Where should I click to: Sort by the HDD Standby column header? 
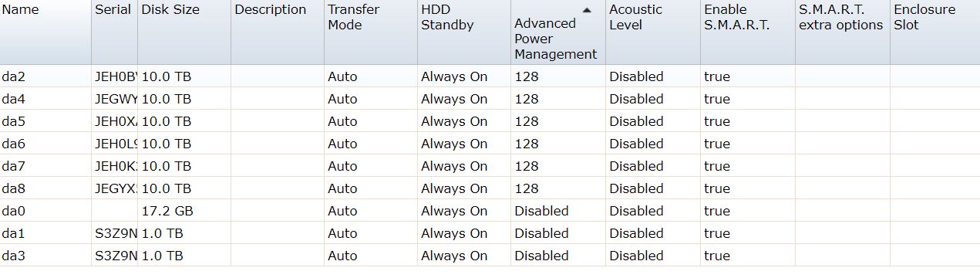pyautogui.click(x=464, y=32)
